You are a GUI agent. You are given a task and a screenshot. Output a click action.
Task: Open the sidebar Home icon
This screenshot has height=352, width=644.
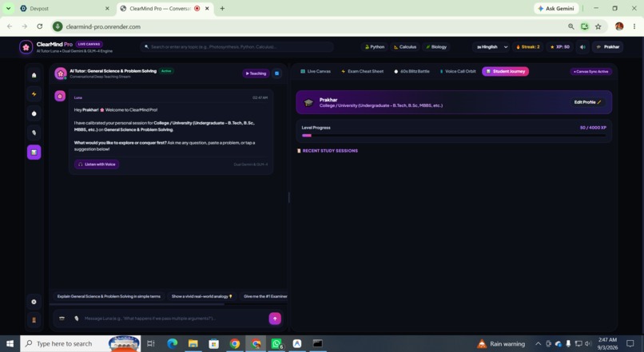(x=34, y=75)
